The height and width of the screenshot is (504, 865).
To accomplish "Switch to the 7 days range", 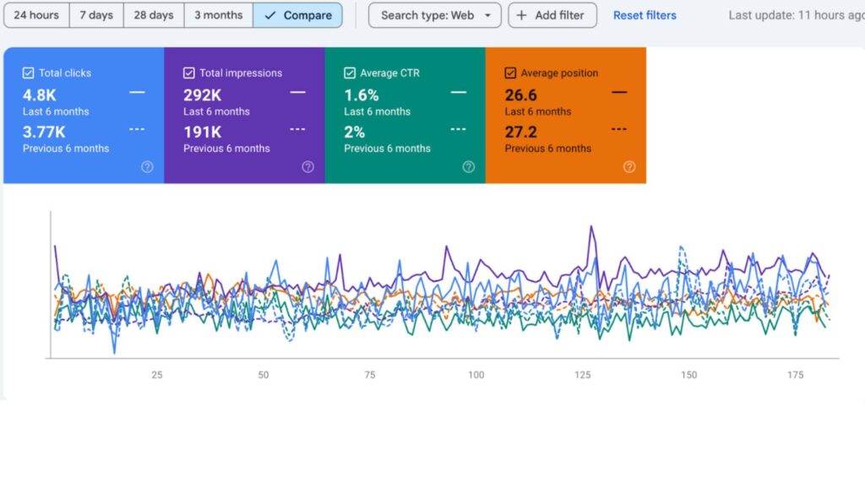I will click(x=96, y=15).
